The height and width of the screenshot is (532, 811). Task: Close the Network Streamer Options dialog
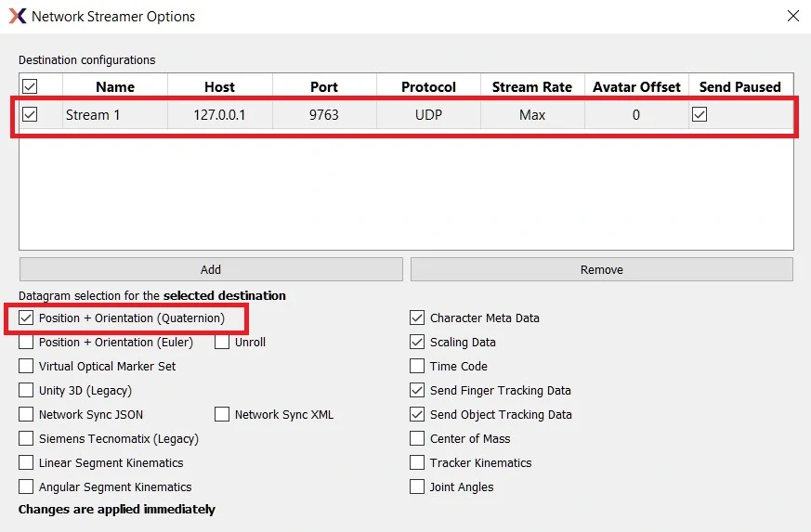coord(793,16)
